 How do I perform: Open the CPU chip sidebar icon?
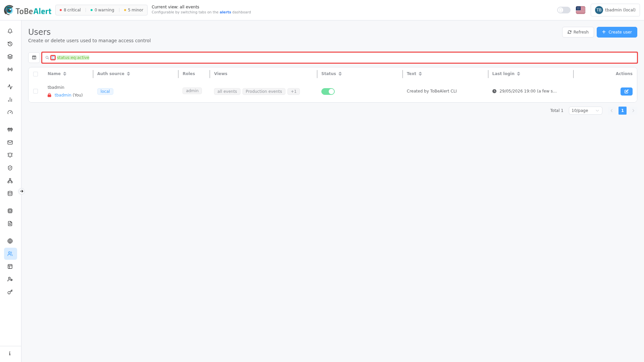[x=10, y=211]
